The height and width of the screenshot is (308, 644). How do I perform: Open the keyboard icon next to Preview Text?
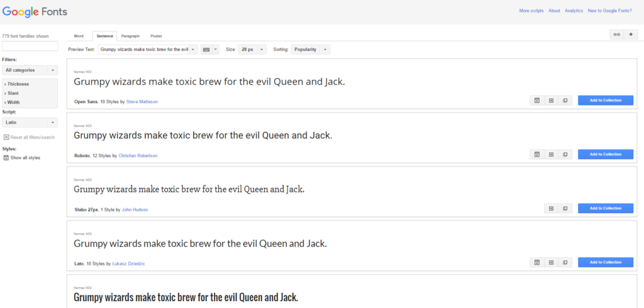tap(206, 49)
